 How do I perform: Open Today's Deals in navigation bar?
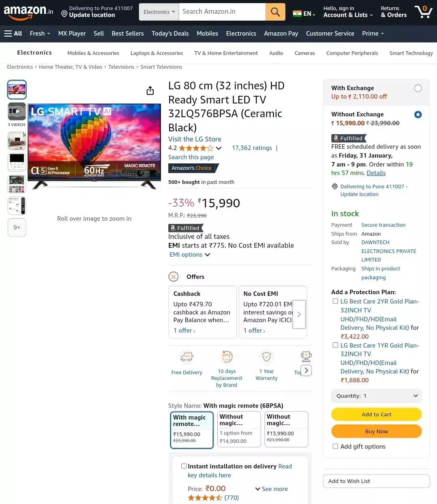click(170, 34)
